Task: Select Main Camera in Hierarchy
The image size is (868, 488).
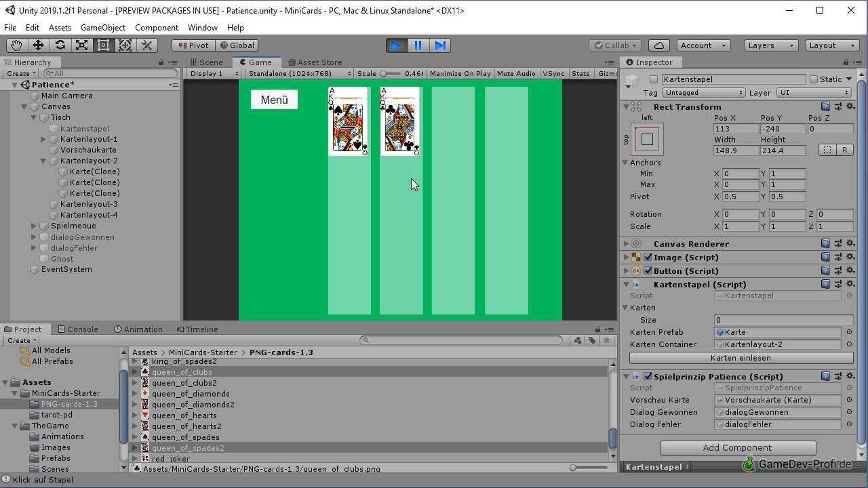Action: pyautogui.click(x=66, y=96)
